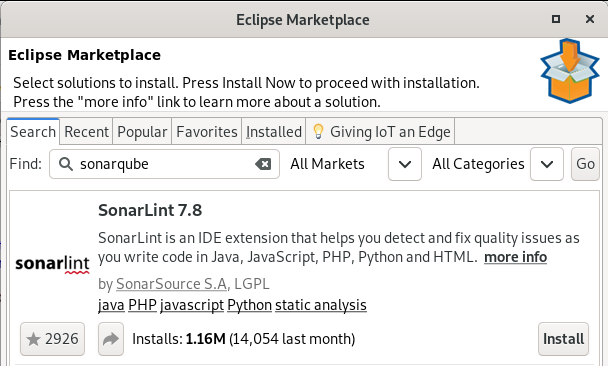The image size is (608, 366).
Task: Close the Eclipse Marketplace dialog
Action: tap(590, 19)
